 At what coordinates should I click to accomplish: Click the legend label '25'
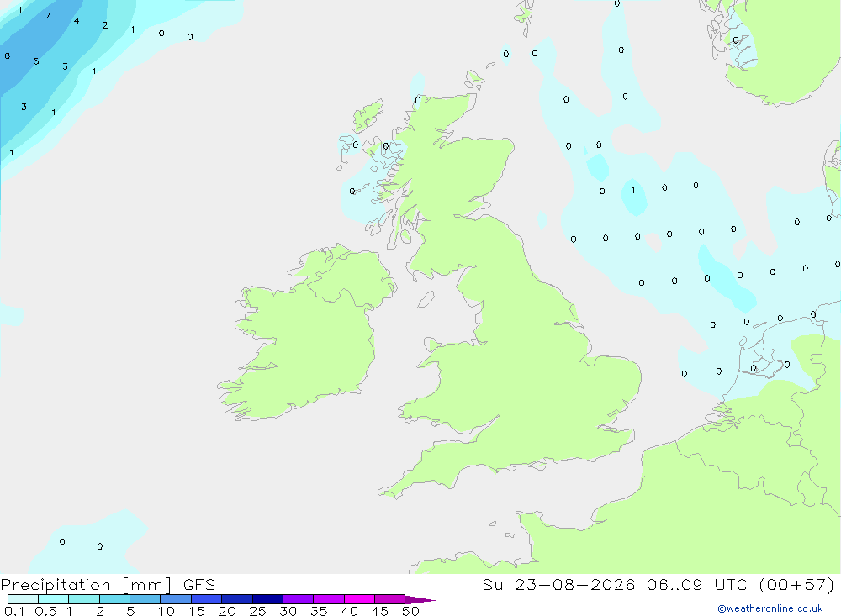click(x=257, y=611)
